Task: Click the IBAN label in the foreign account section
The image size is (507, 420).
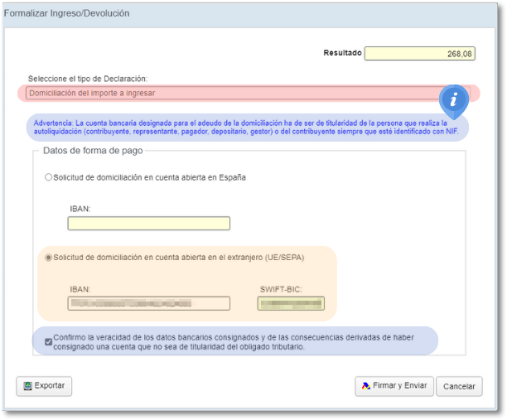Action: pyautogui.click(x=80, y=288)
